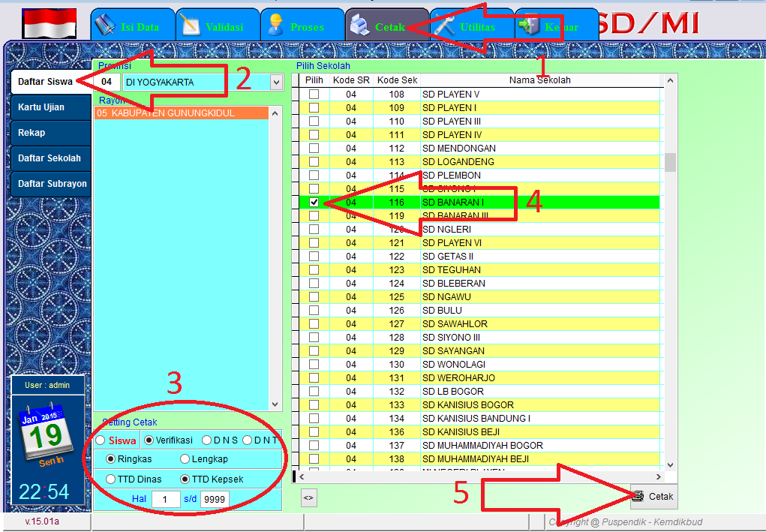The width and height of the screenshot is (766, 532).
Task: Check the box for SD KANISIUS BOGOR
Action: point(314,405)
